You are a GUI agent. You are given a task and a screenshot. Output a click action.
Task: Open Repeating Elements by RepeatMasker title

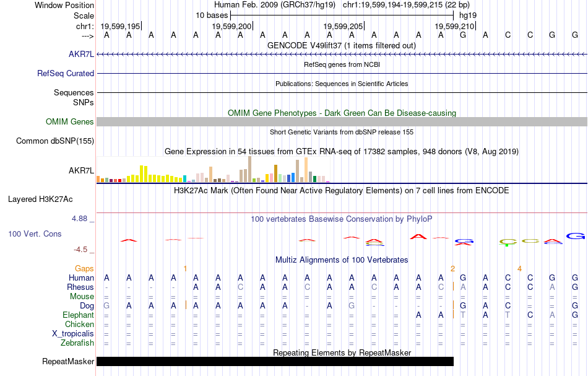tap(342, 352)
